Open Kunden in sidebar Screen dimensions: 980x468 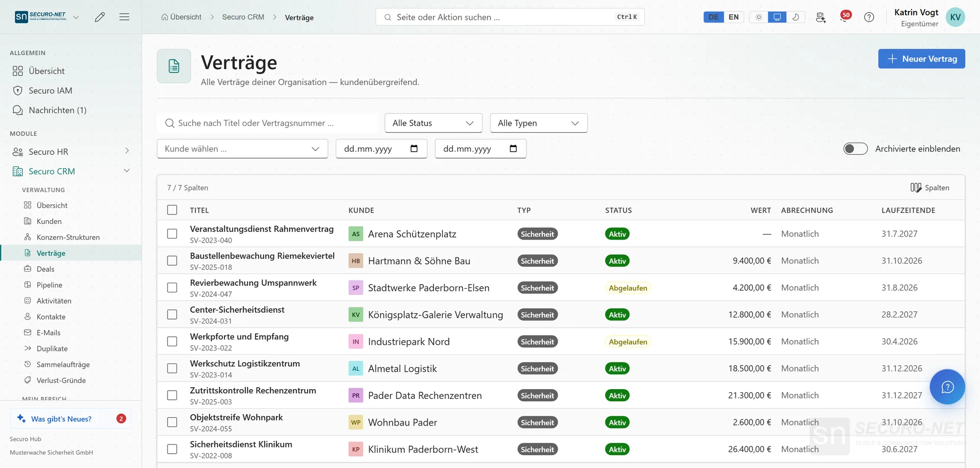coord(49,221)
